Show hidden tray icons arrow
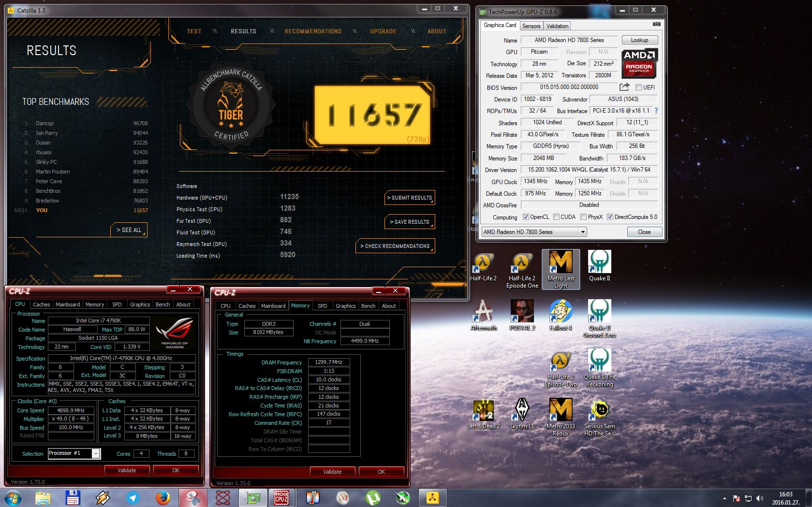812x507 pixels. coord(724,498)
